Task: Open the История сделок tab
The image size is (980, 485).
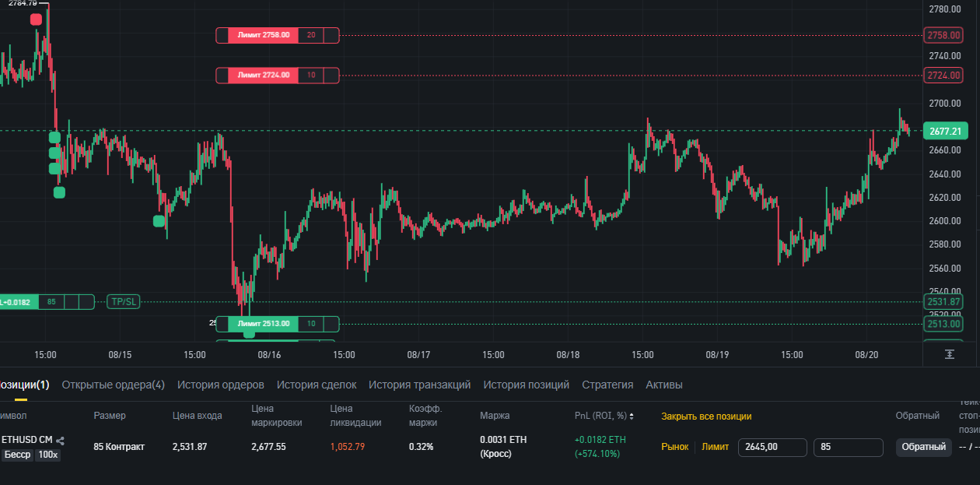Action: [x=317, y=385]
